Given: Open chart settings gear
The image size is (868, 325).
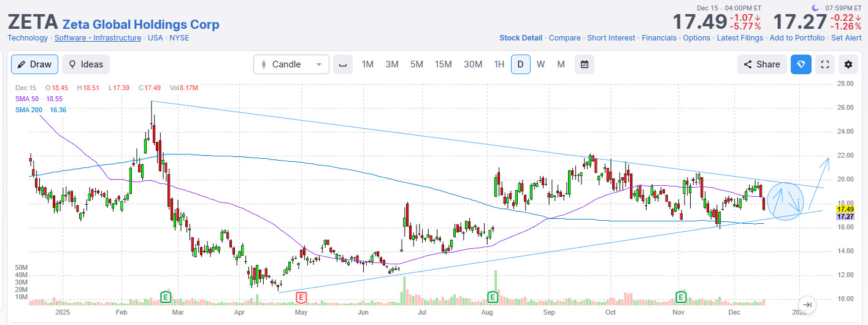Looking at the screenshot, I should click(x=848, y=64).
